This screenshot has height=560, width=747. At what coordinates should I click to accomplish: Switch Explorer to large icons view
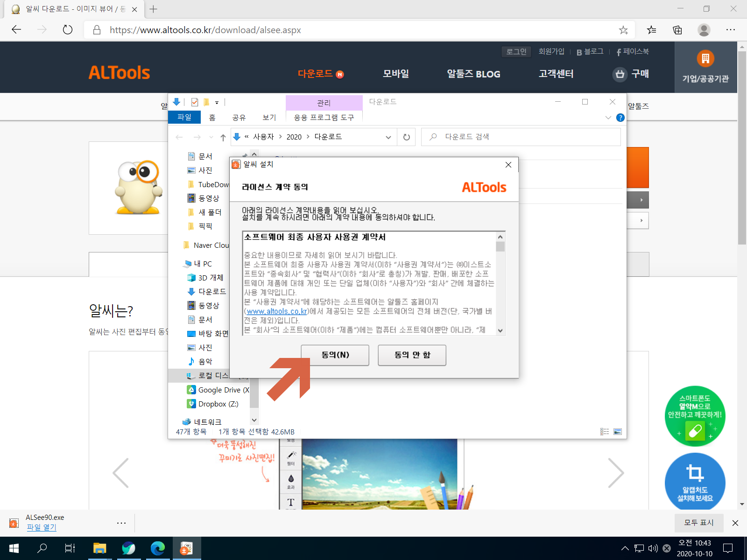[618, 432]
